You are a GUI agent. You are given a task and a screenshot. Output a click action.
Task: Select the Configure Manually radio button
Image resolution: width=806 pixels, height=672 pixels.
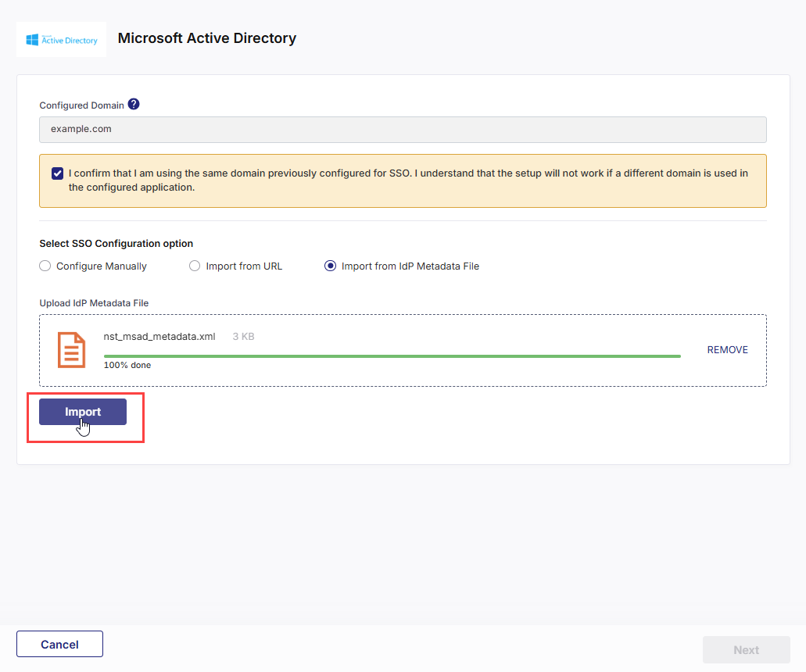coord(45,266)
